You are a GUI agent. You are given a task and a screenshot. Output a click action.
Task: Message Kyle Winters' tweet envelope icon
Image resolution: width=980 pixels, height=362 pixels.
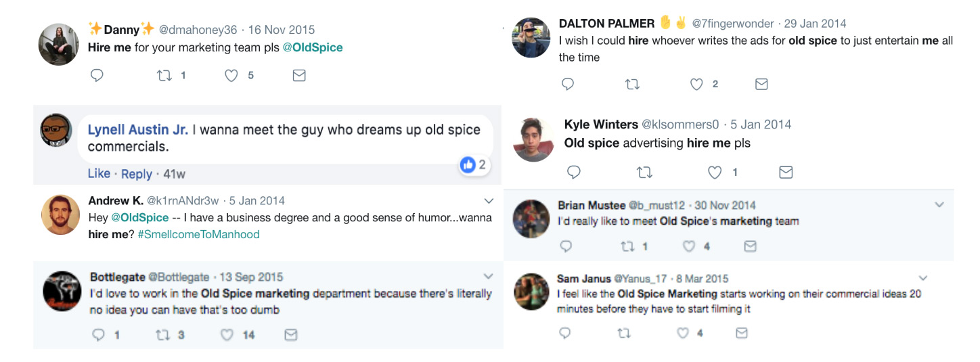[x=786, y=173]
